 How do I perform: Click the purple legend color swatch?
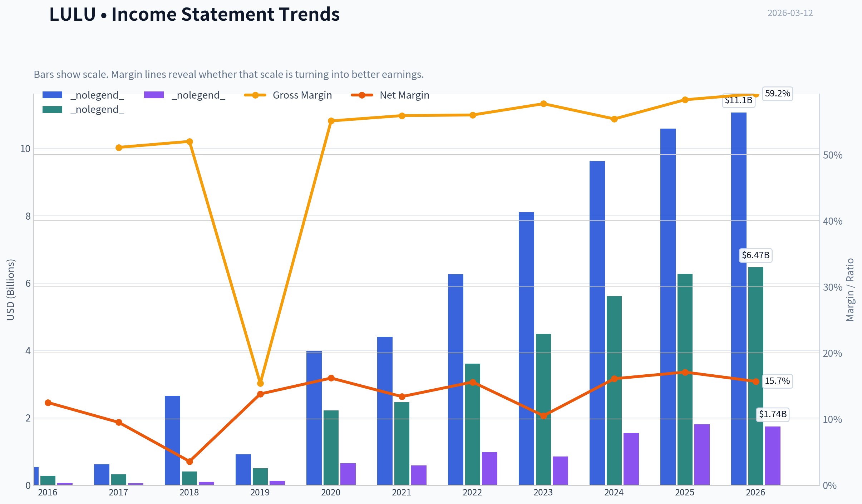[x=154, y=95]
